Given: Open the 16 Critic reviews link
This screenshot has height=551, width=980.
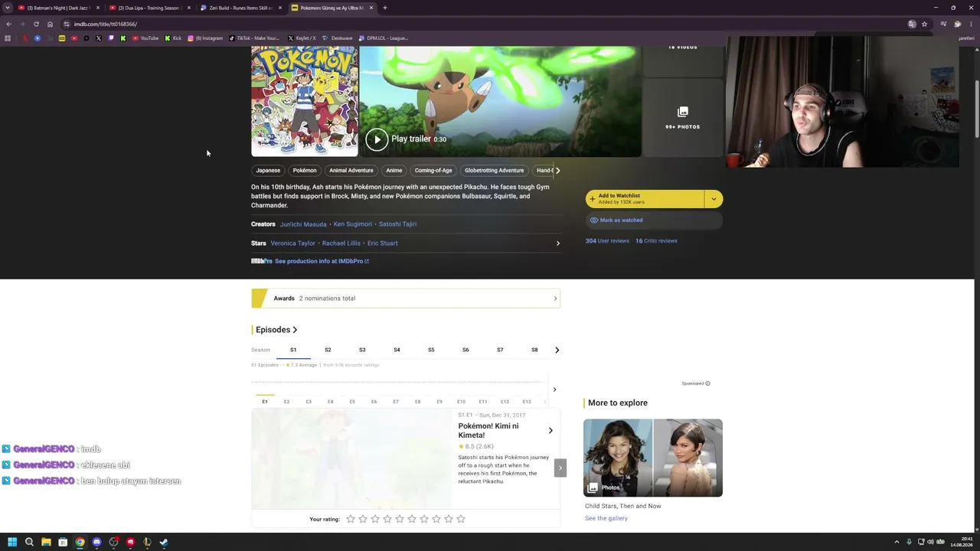Looking at the screenshot, I should (x=656, y=241).
